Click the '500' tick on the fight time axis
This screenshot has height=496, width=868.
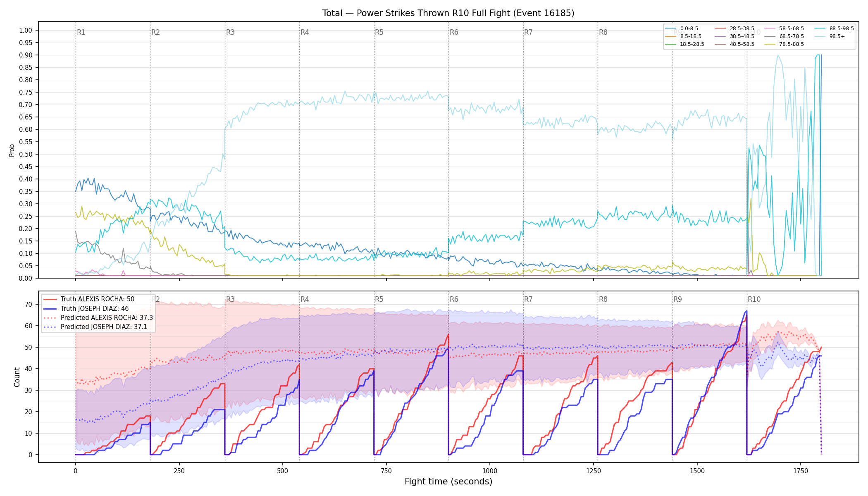[283, 471]
